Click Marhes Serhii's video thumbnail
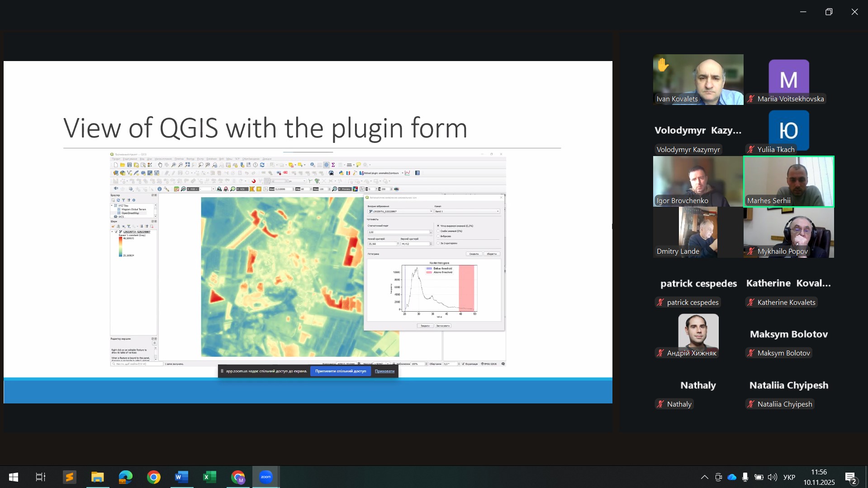868x488 pixels. [788, 182]
